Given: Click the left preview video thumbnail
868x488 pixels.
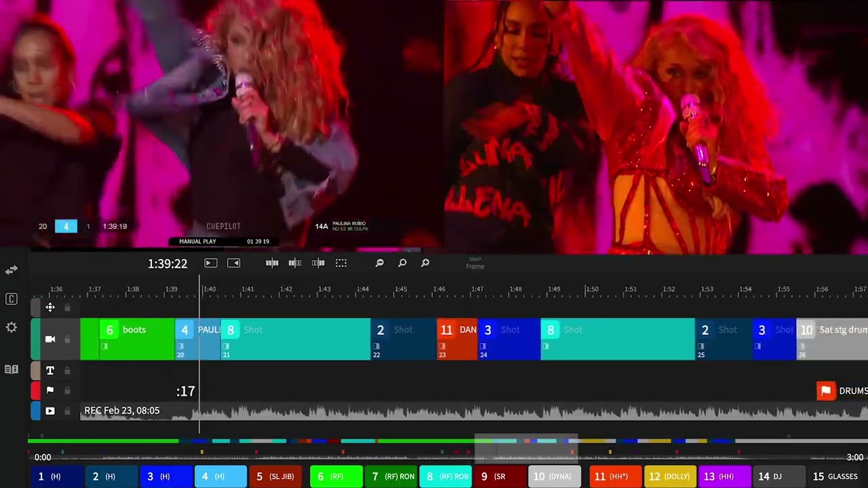Looking at the screenshot, I should tap(222, 124).
